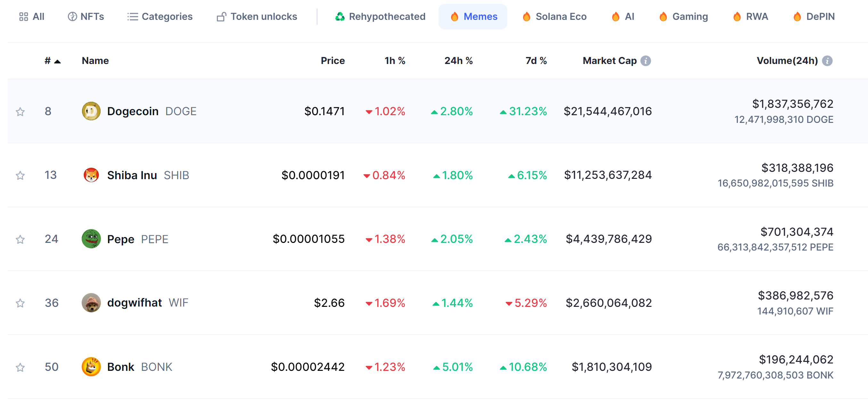Add Dogecoin to watchlist star
This screenshot has width=868, height=407.
point(20,111)
